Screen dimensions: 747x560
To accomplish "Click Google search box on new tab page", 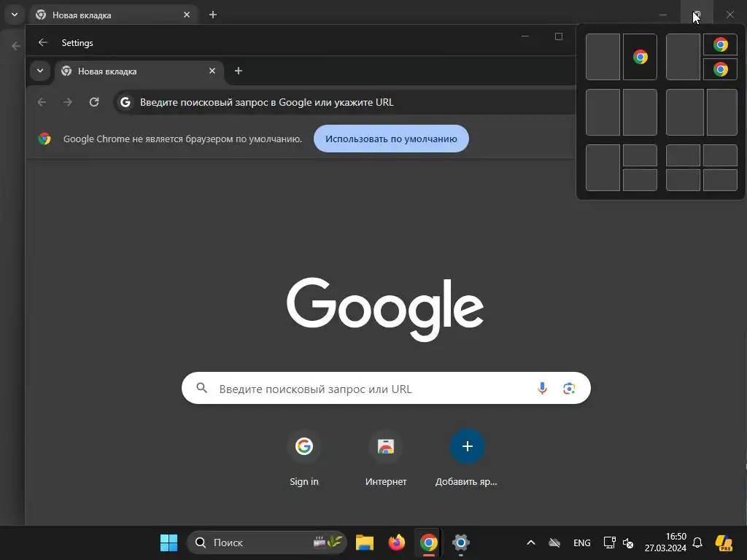I will tap(386, 388).
